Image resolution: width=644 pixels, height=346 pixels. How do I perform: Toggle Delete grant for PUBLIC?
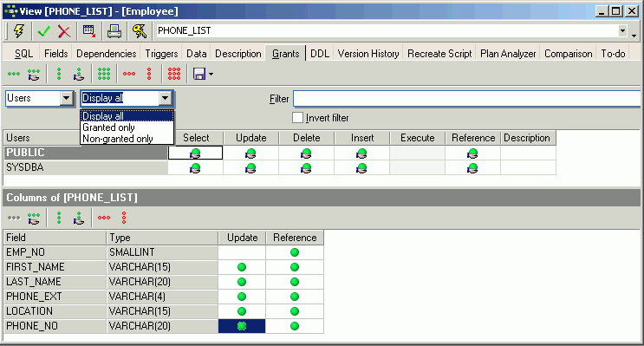pyautogui.click(x=306, y=153)
